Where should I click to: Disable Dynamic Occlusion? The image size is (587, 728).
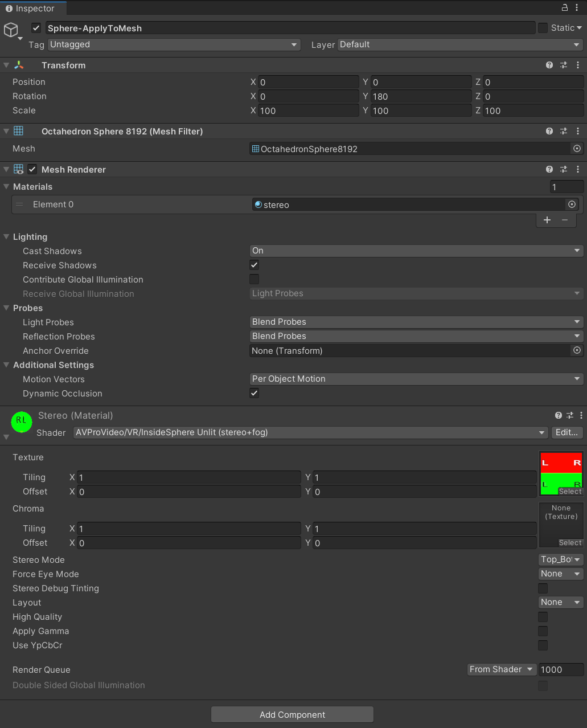coord(254,393)
